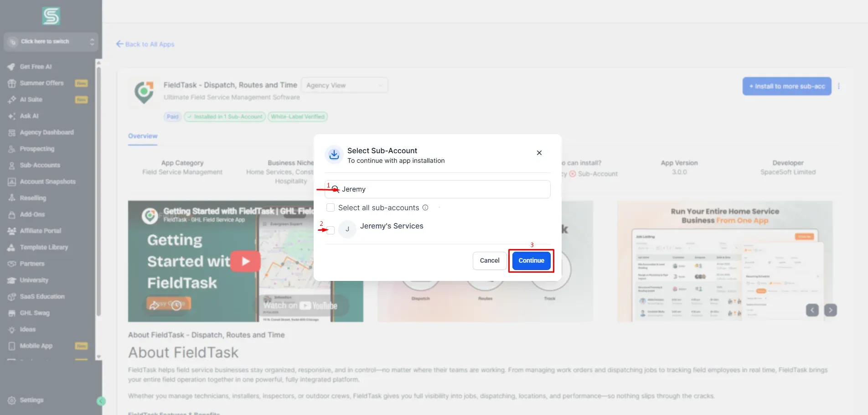Show previous screenshot with left carousel arrow

812,310
